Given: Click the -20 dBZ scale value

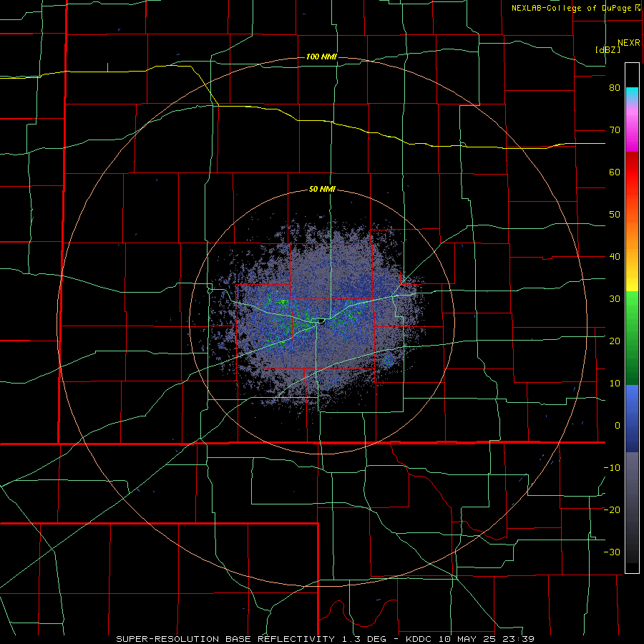Looking at the screenshot, I should tap(612, 510).
